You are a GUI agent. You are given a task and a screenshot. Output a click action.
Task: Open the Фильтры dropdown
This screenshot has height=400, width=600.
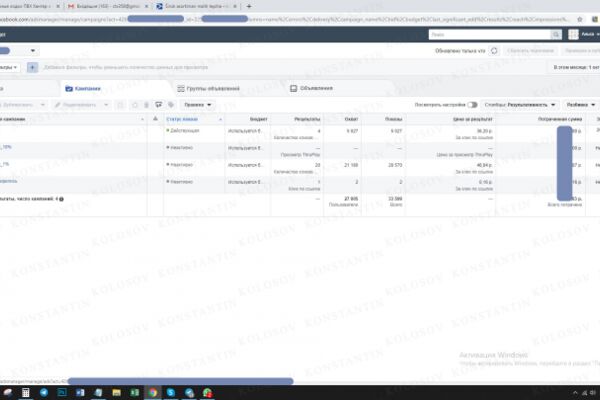[9, 67]
